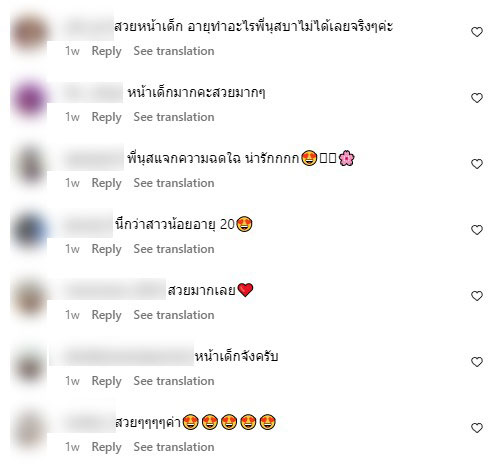493x466 pixels.
Task: See translation of the last comment
Action: pos(174,447)
